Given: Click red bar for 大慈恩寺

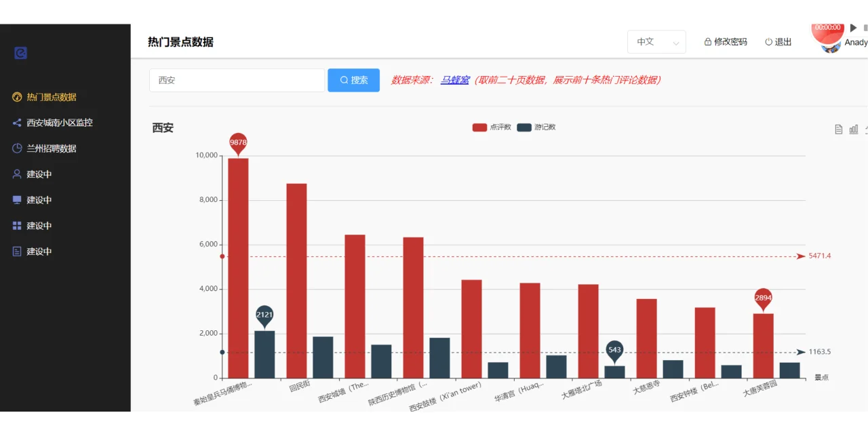Looking at the screenshot, I should pos(646,338).
